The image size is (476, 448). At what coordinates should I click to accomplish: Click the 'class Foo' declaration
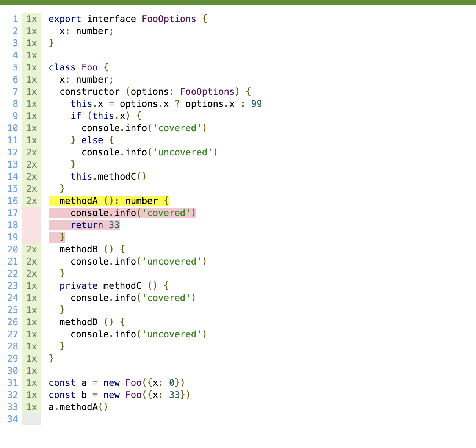[73, 67]
